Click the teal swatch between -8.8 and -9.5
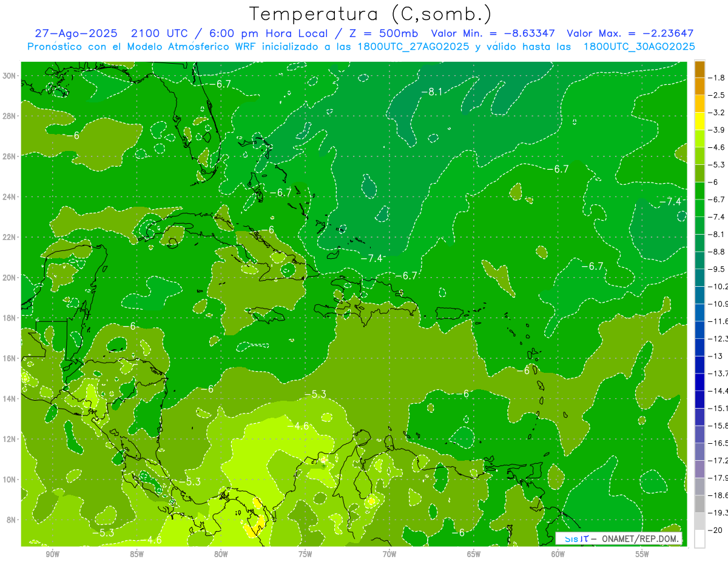Screen dimensions: 728x562 [x=699, y=260]
